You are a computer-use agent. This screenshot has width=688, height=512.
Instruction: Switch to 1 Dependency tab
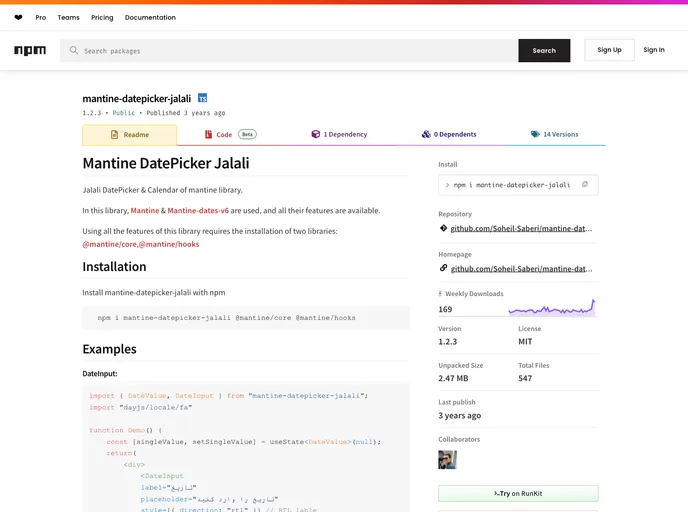tap(339, 134)
